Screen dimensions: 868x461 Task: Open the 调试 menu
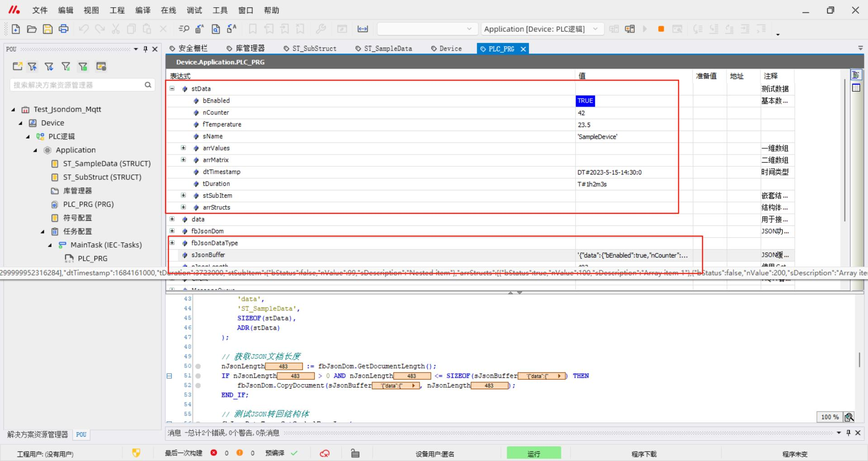tap(194, 10)
